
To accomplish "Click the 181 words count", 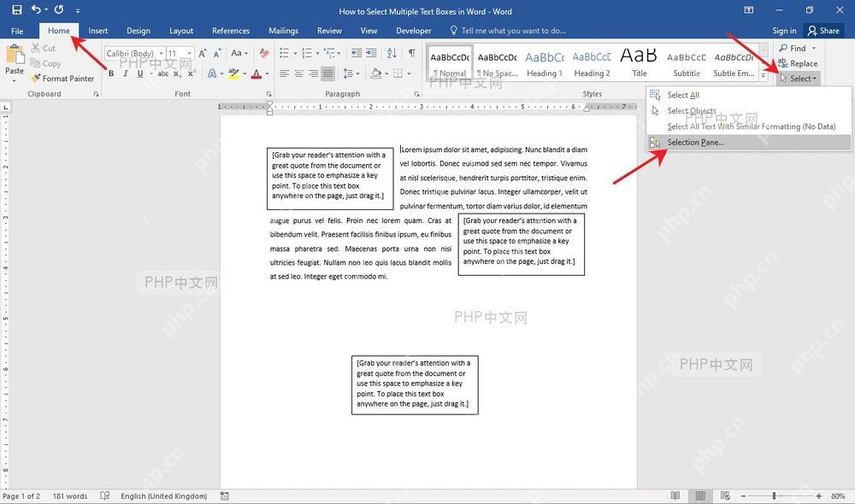I will point(70,495).
